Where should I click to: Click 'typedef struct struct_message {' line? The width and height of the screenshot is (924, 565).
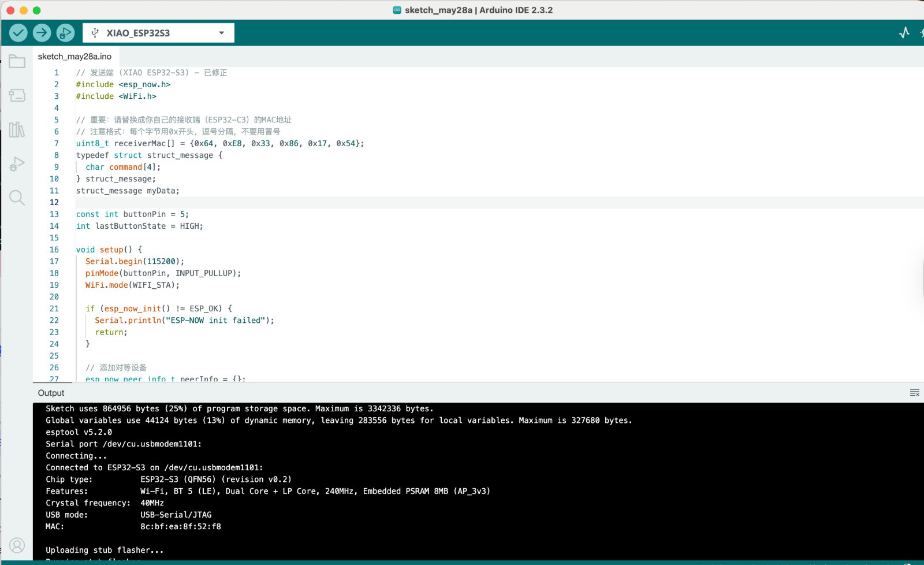[149, 155]
